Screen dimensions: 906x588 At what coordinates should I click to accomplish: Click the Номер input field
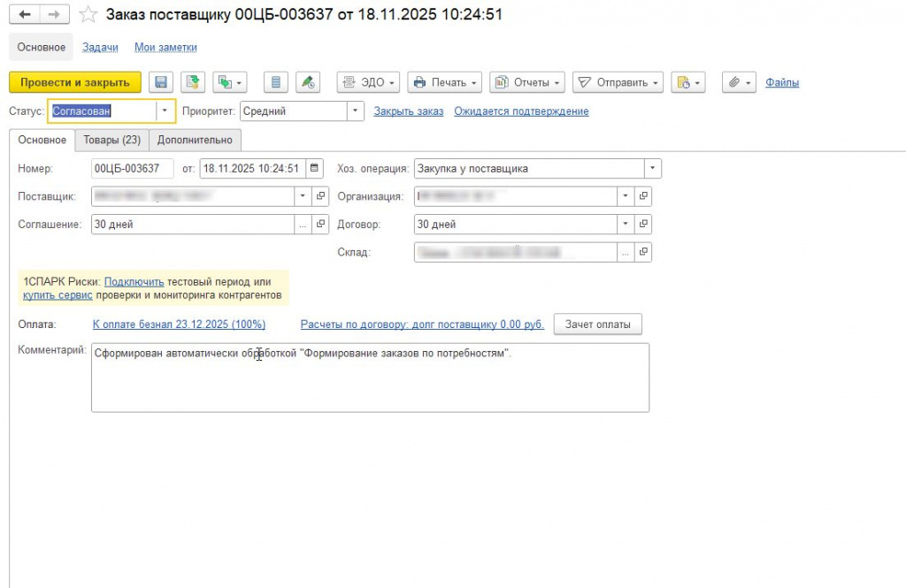pos(133,169)
